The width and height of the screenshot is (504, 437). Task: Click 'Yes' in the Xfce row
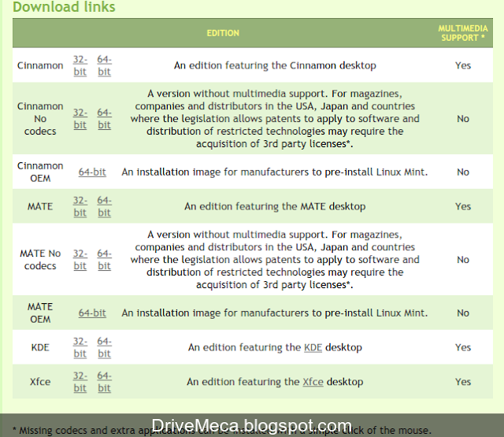coord(463,382)
